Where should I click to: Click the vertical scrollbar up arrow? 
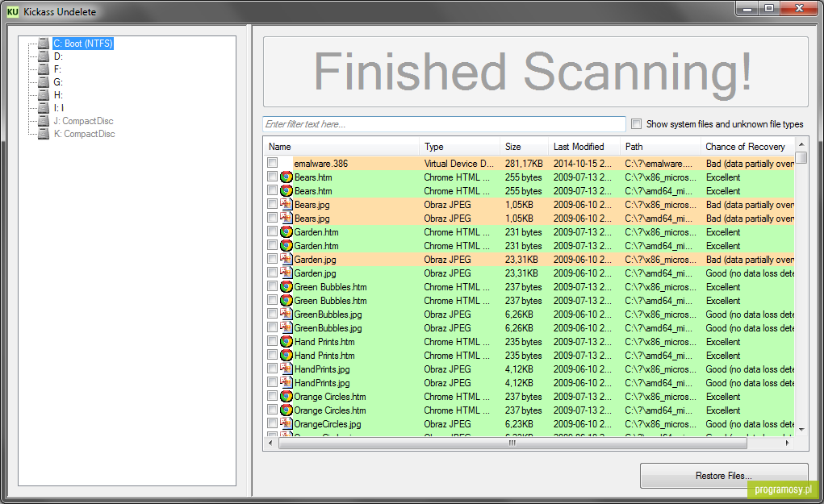(801, 144)
